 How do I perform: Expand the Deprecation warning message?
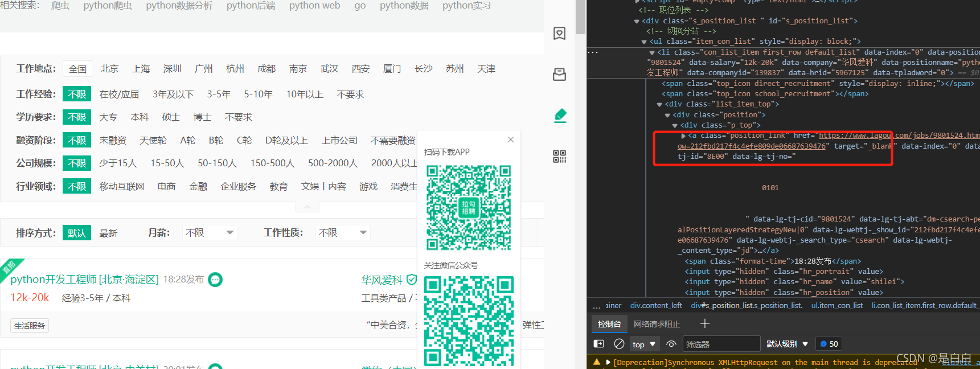[608, 362]
